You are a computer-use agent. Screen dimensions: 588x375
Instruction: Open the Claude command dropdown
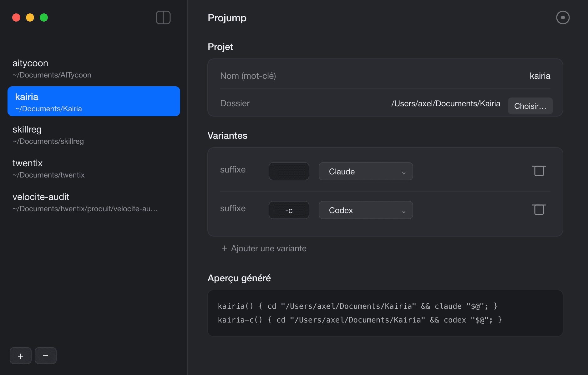(366, 171)
